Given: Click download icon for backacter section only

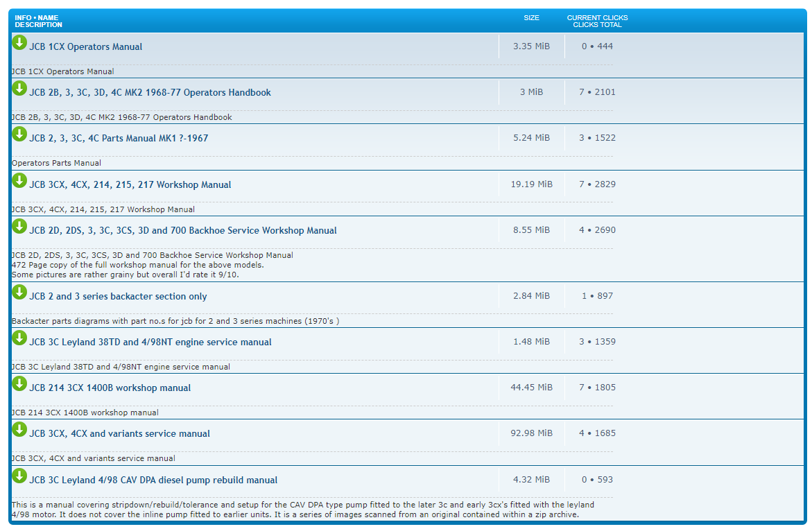Looking at the screenshot, I should [19, 293].
